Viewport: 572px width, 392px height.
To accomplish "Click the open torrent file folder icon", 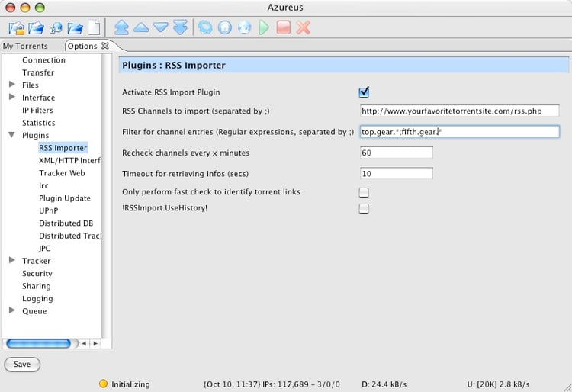I will tap(36, 27).
